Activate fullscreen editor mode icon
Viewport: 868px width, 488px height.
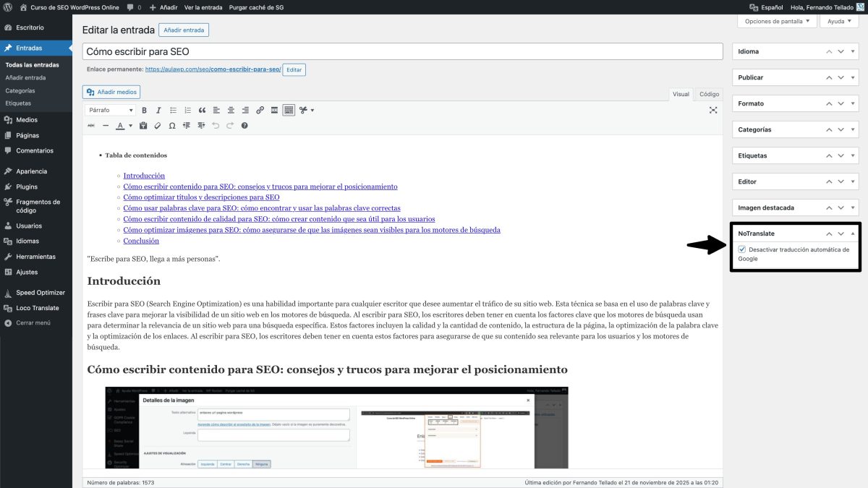[x=713, y=110]
